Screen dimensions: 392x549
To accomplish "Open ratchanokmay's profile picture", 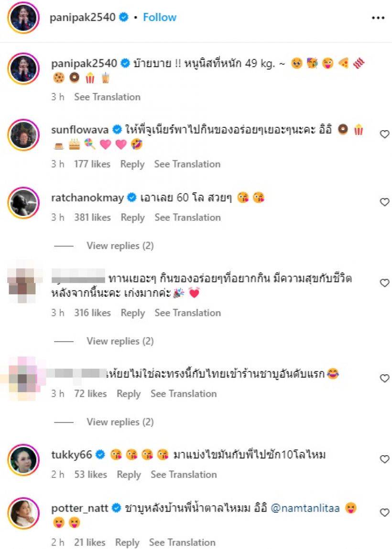I will pyautogui.click(x=23, y=203).
